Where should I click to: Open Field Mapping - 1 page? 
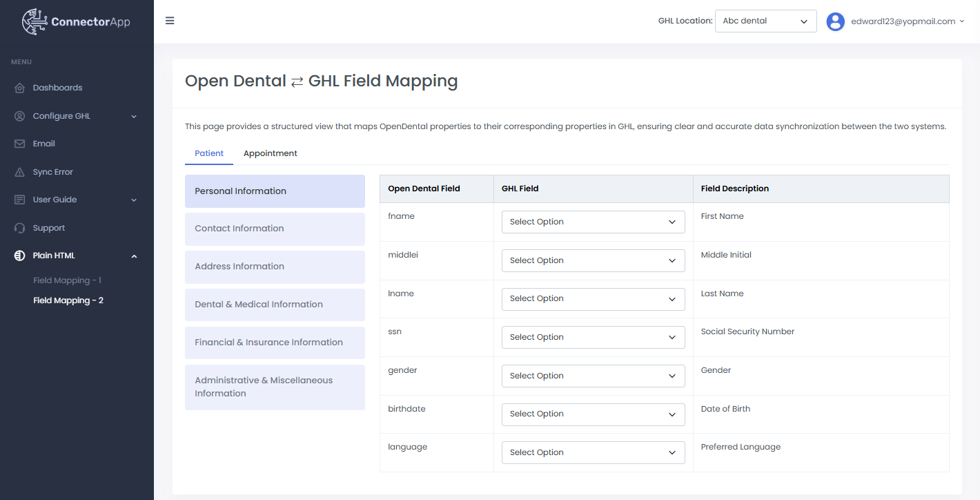pyautogui.click(x=68, y=280)
